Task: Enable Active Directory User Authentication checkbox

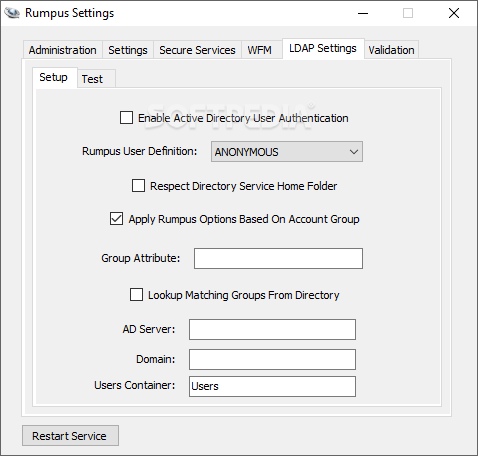Action: (126, 118)
